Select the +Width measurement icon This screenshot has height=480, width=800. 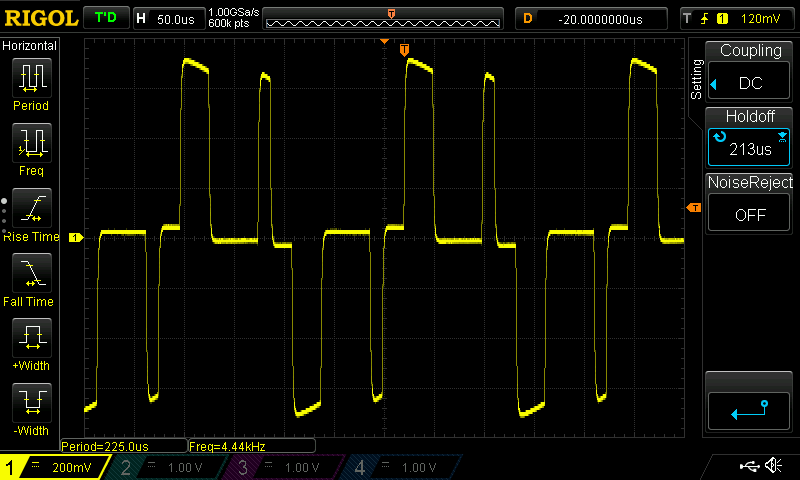[x=32, y=337]
